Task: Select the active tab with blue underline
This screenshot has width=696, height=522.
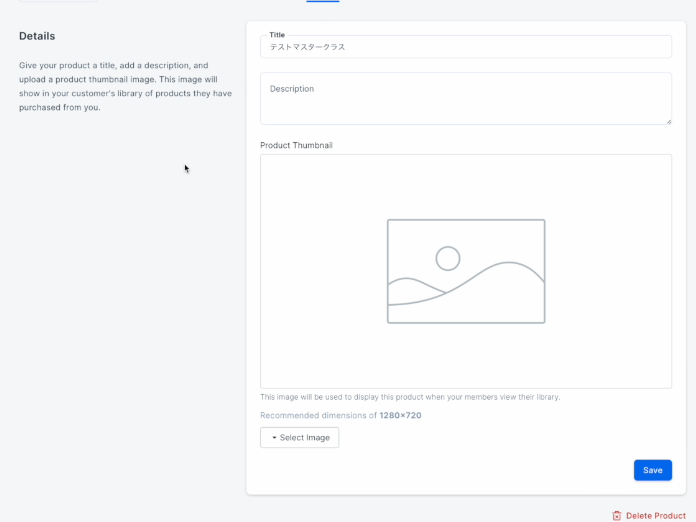Action: [x=323, y=1]
